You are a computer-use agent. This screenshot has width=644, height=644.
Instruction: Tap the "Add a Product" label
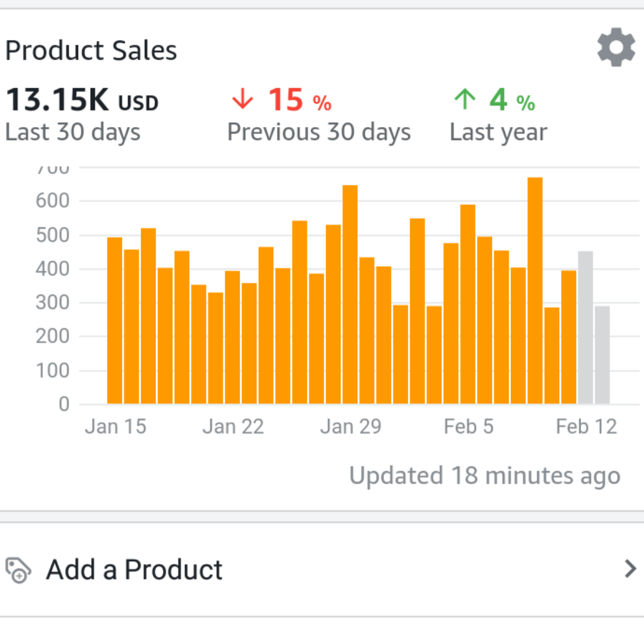(134, 570)
